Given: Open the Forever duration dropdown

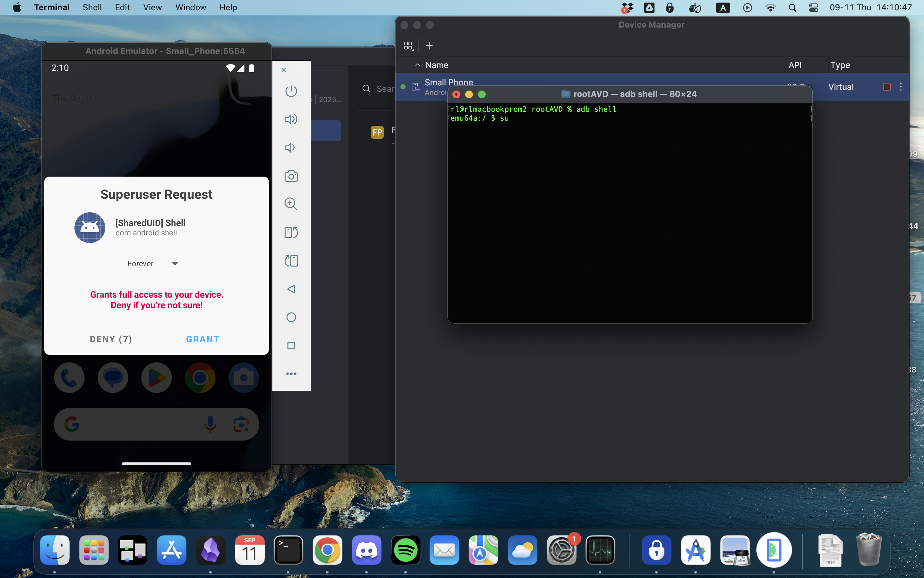Looking at the screenshot, I should coord(153,264).
